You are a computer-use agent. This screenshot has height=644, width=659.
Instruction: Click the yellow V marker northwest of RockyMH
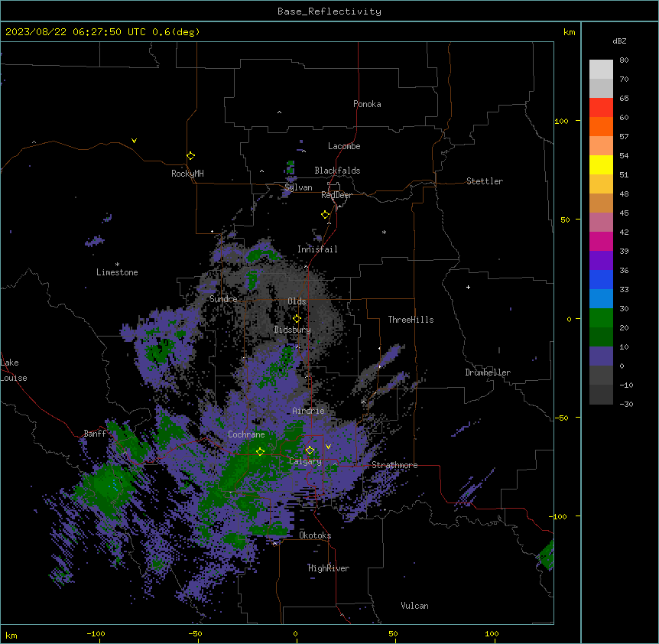[134, 141]
